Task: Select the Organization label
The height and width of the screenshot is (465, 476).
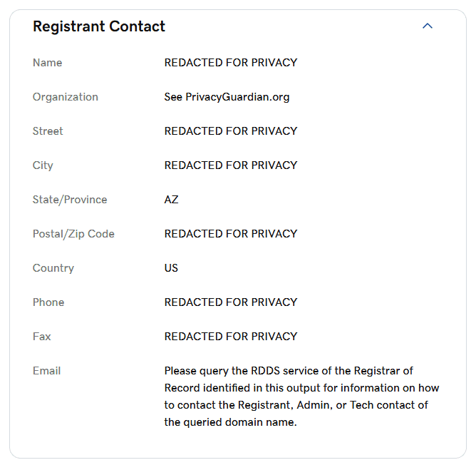Action: pyautogui.click(x=66, y=97)
